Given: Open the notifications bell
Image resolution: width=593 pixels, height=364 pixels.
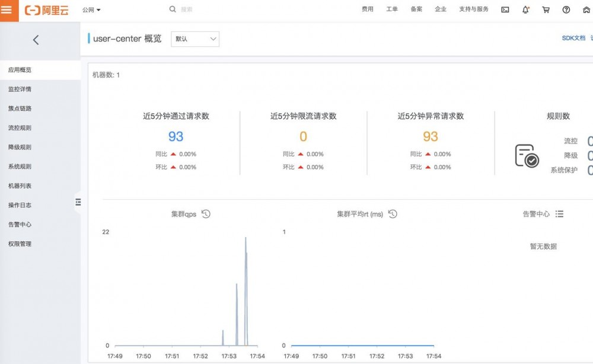Looking at the screenshot, I should tap(525, 9).
